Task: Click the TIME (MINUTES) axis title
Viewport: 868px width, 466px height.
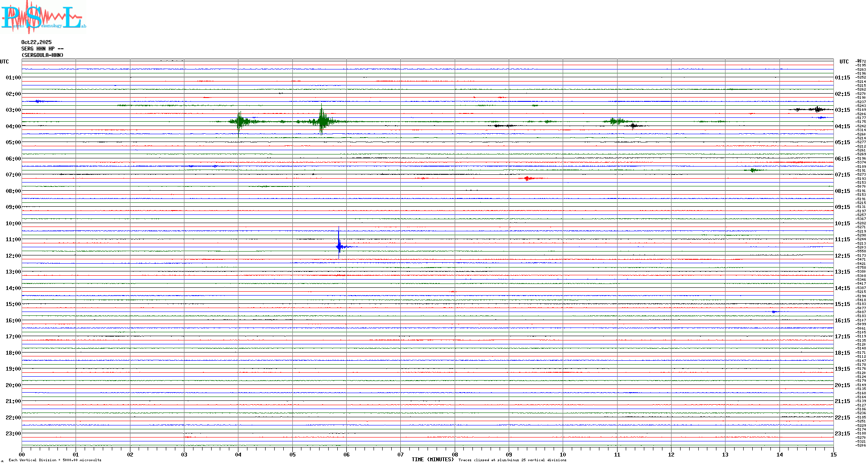Action: pyautogui.click(x=432, y=460)
